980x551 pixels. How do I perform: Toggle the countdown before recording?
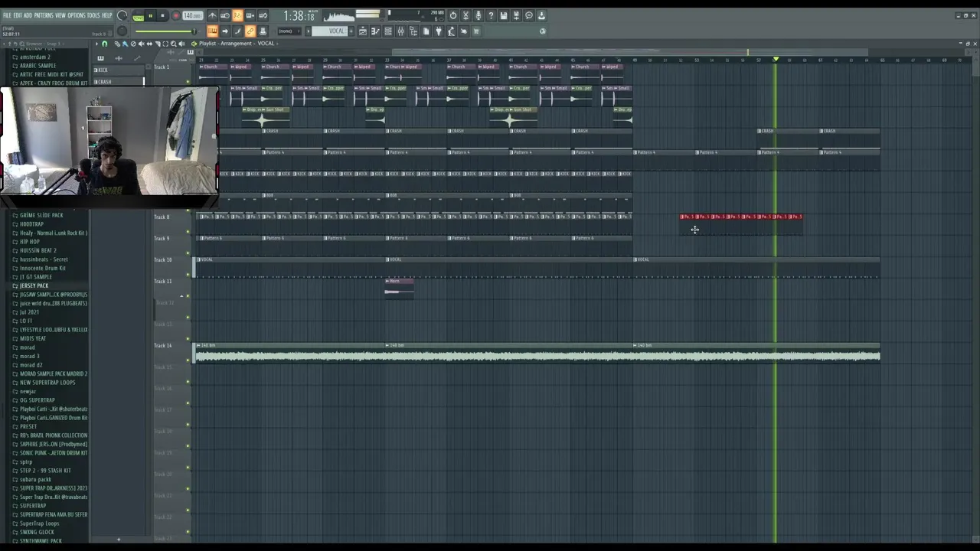point(237,16)
